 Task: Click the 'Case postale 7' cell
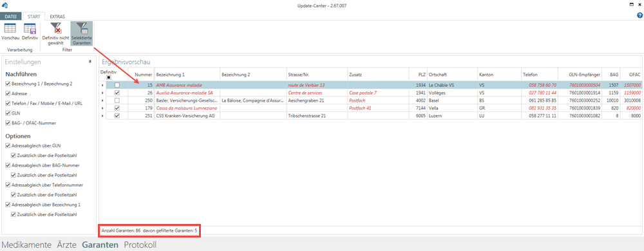(378, 93)
